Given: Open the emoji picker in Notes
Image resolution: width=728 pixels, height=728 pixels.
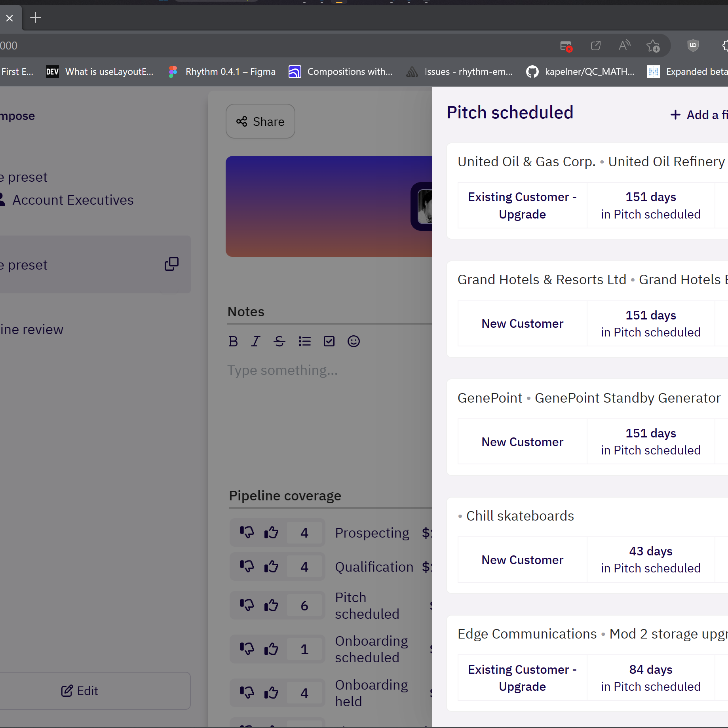Looking at the screenshot, I should (x=354, y=341).
